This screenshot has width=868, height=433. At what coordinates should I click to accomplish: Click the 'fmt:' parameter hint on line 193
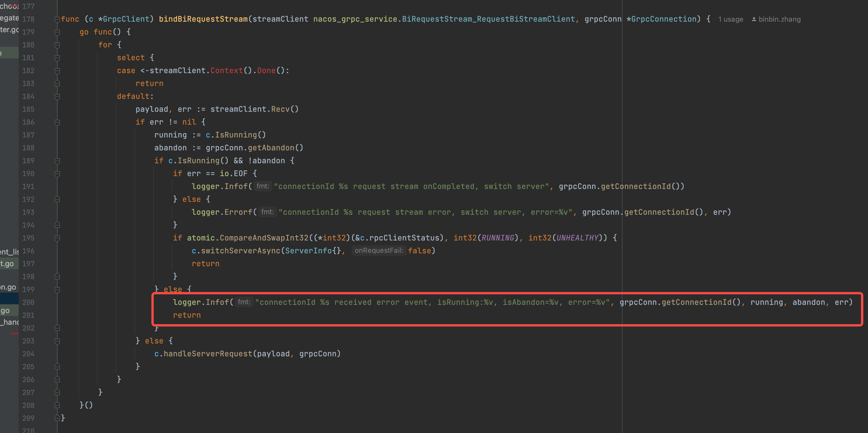pos(267,212)
